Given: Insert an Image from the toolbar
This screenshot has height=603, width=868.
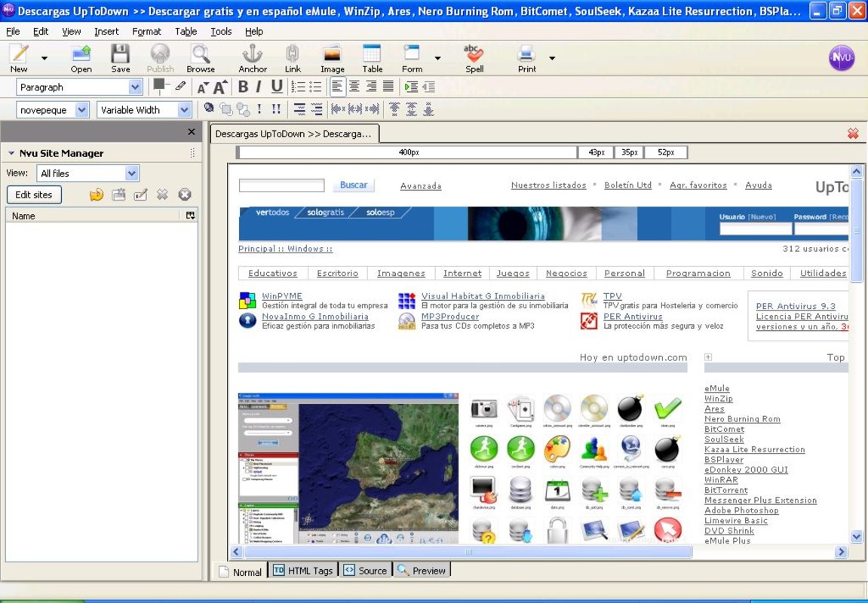Looking at the screenshot, I should click(x=332, y=57).
